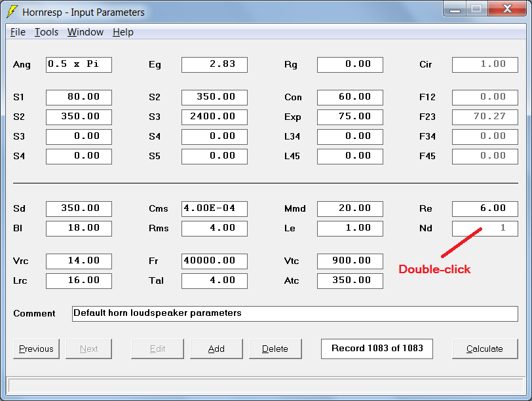Viewport: 532px width, 401px height.
Task: Click the F45 field
Action: (485, 157)
